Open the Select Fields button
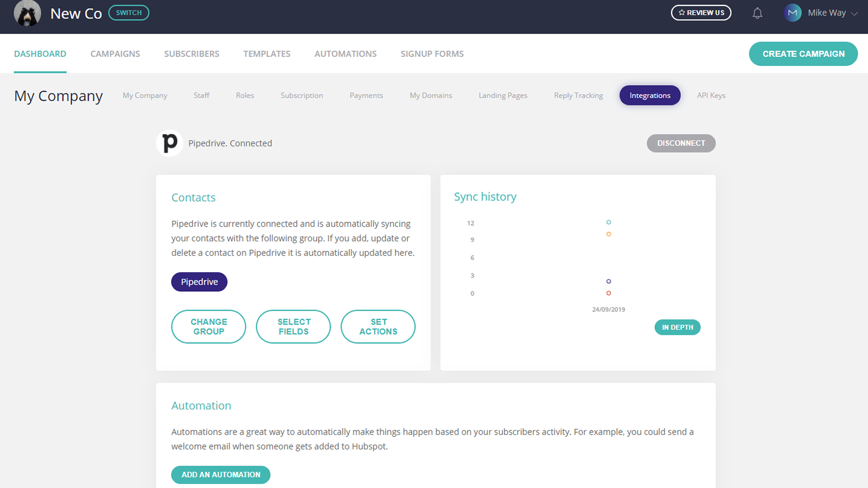This screenshot has height=488, width=868. tap(293, 326)
